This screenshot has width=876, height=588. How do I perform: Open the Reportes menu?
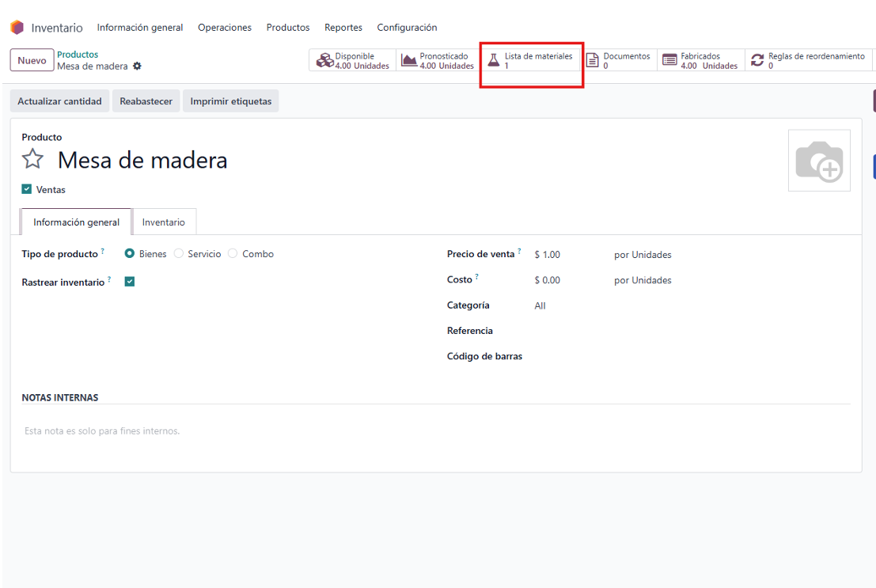click(343, 28)
